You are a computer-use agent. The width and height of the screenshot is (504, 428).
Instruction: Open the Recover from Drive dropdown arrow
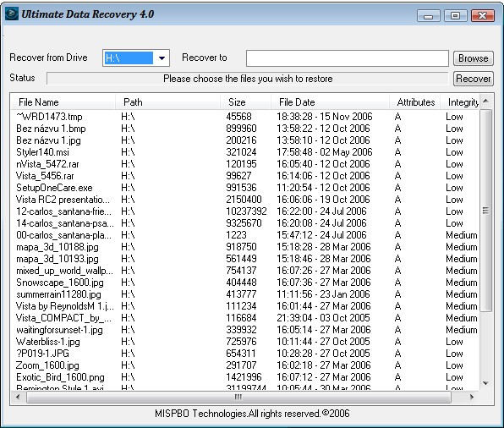(x=162, y=58)
